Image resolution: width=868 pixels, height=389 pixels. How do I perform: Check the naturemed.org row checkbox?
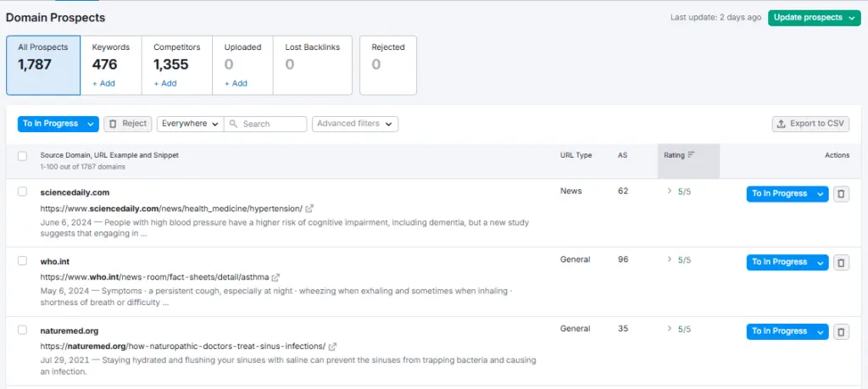22,330
